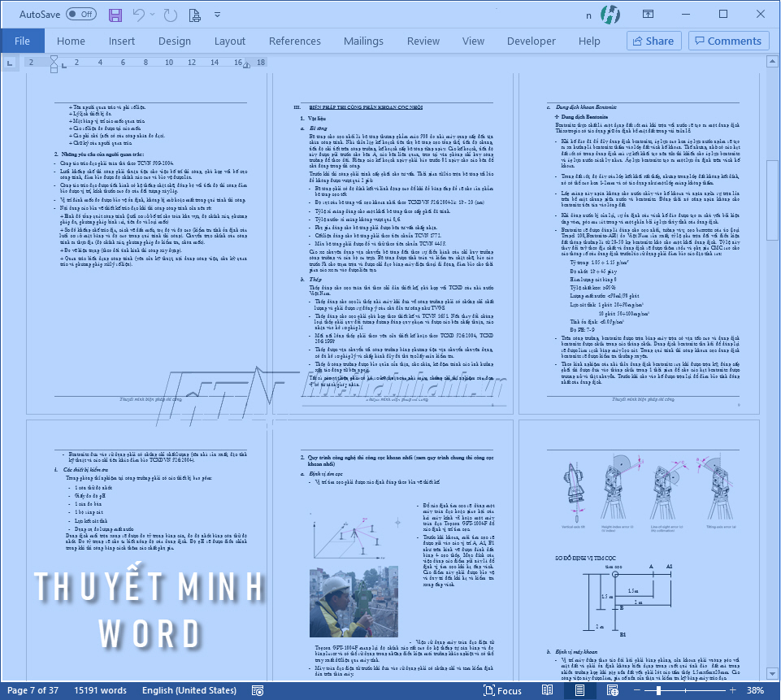Image resolution: width=781 pixels, height=700 pixels.
Task: Click the Save icon in title bar
Action: 115,15
